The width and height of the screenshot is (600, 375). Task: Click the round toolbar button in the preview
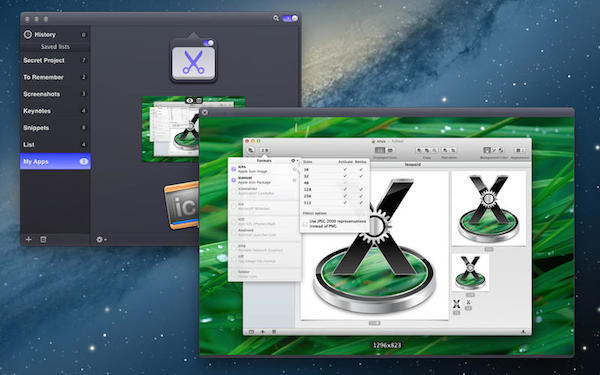click(251, 150)
